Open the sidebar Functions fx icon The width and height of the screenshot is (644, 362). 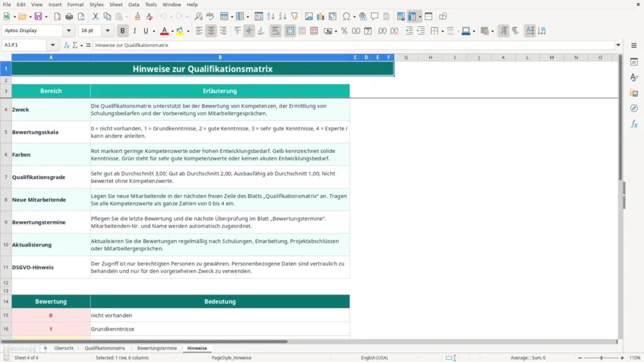coord(634,124)
